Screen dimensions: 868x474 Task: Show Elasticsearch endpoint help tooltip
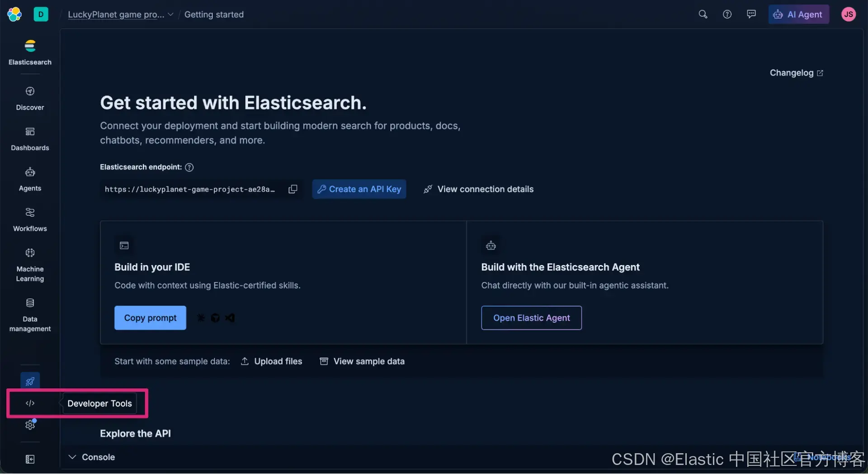tap(189, 167)
